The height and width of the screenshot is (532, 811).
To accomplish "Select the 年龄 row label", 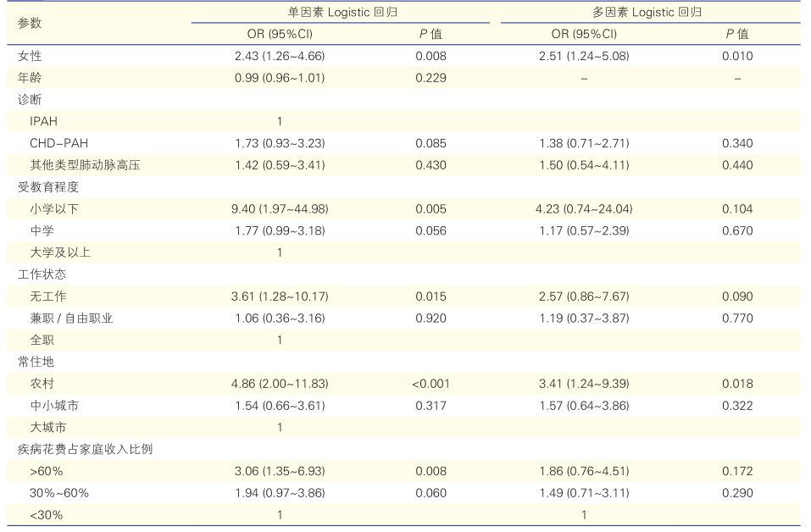I will (30, 78).
